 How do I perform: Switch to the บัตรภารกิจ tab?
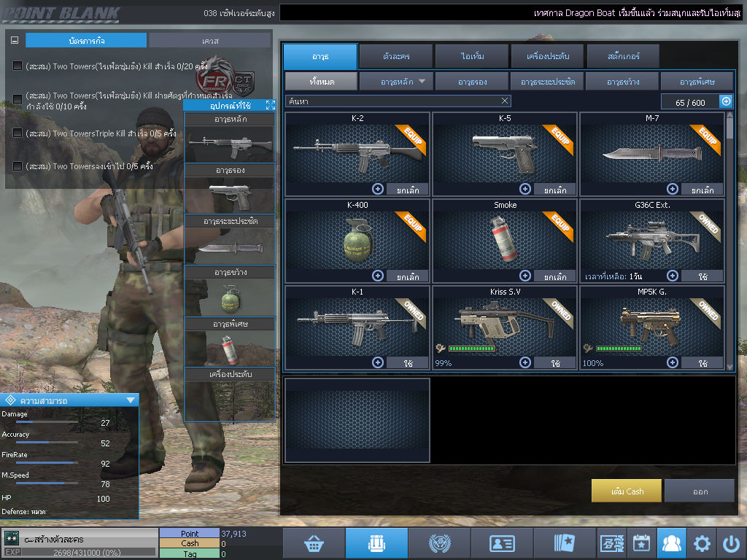point(86,41)
